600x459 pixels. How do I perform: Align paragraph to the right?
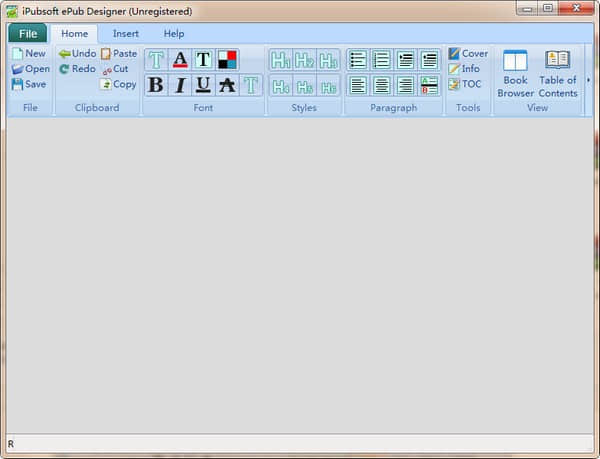tap(406, 85)
